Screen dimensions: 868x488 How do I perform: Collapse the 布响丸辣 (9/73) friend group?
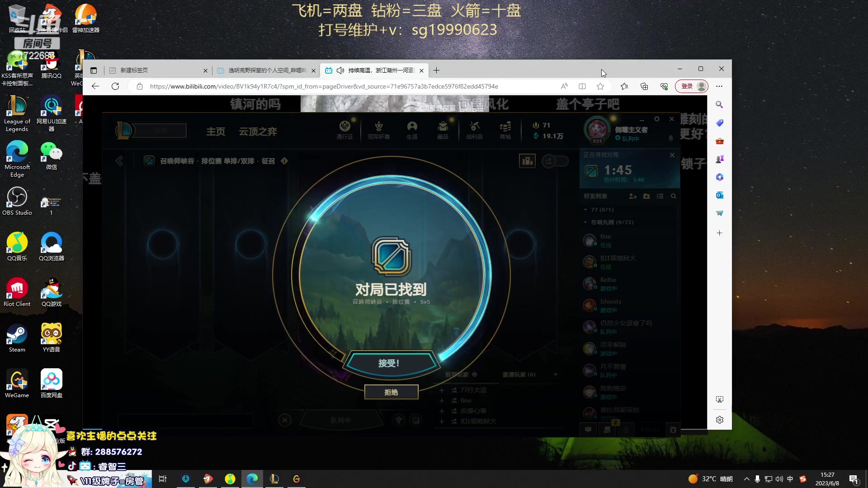coord(585,222)
